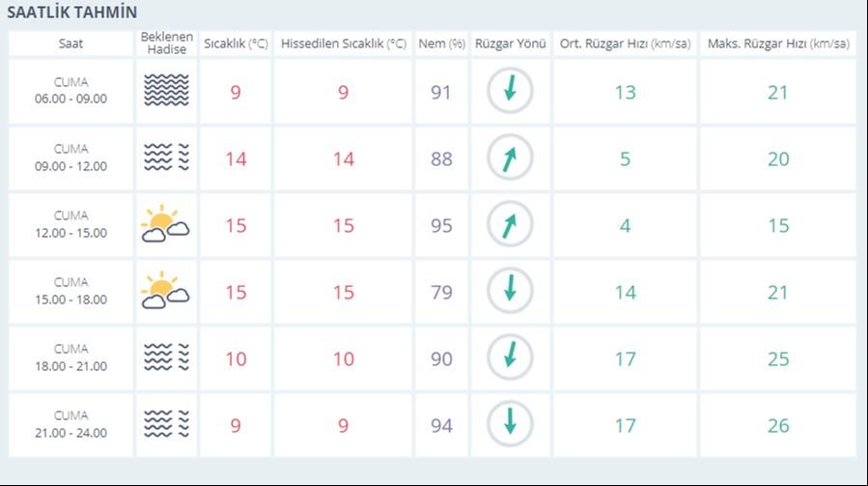Click the fog icon for 06.00 - 09.00
868x486 pixels.
[x=166, y=92]
